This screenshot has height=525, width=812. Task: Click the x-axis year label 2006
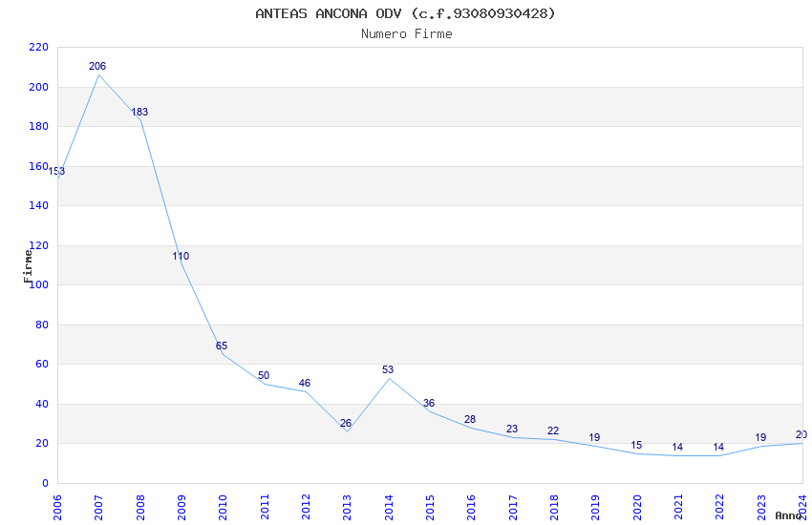57,508
